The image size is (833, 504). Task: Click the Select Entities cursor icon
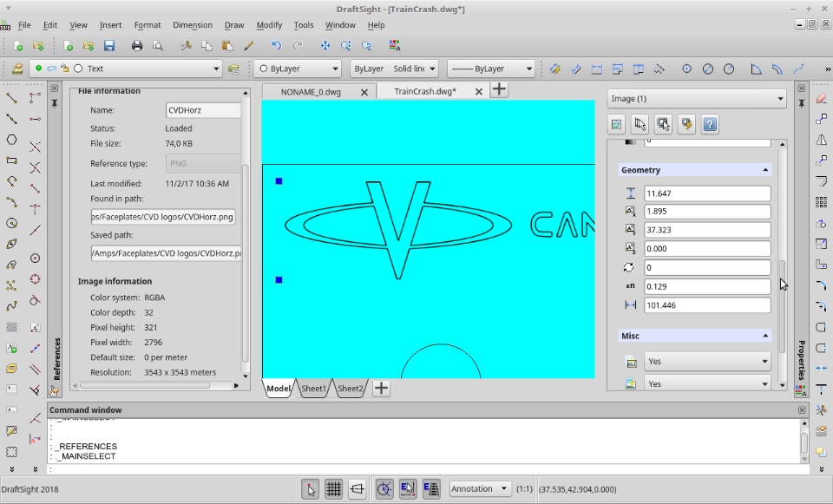pos(640,124)
